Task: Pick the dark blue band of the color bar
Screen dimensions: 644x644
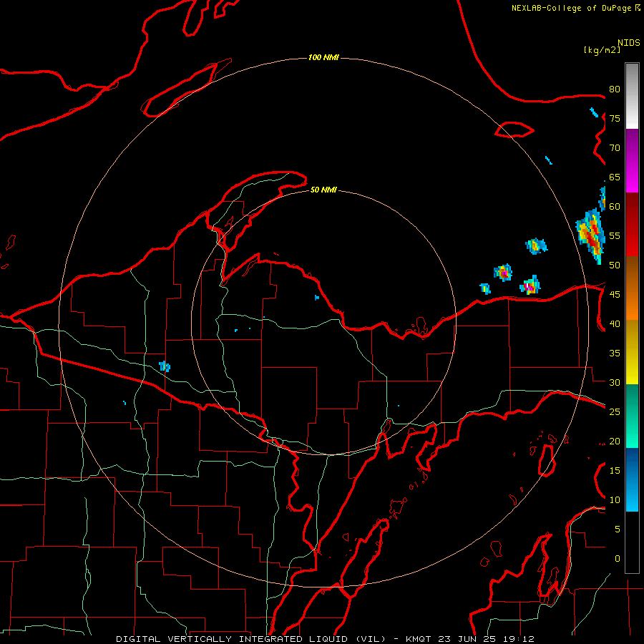Action: pos(632,462)
